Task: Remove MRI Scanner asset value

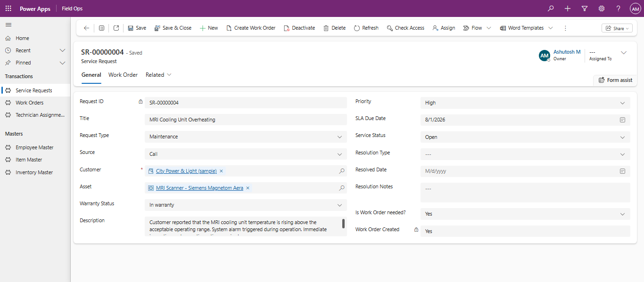Action: [x=248, y=188]
